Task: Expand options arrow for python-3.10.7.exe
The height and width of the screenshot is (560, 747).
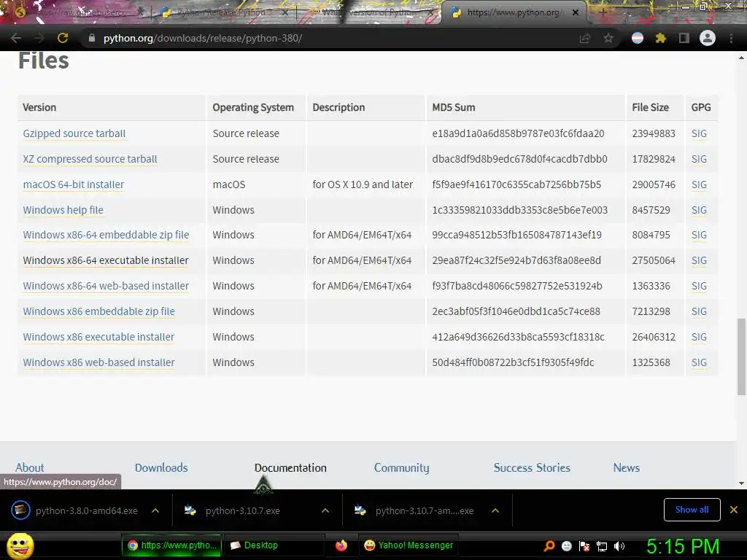Action: coord(325,510)
